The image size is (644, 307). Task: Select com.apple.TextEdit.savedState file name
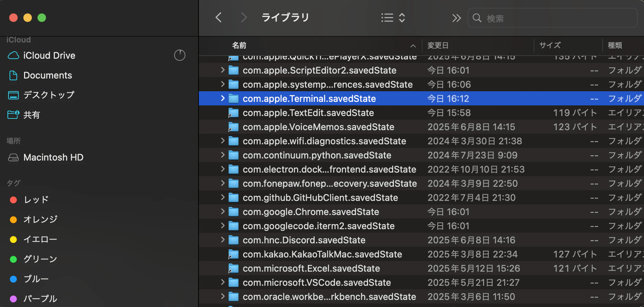point(308,113)
